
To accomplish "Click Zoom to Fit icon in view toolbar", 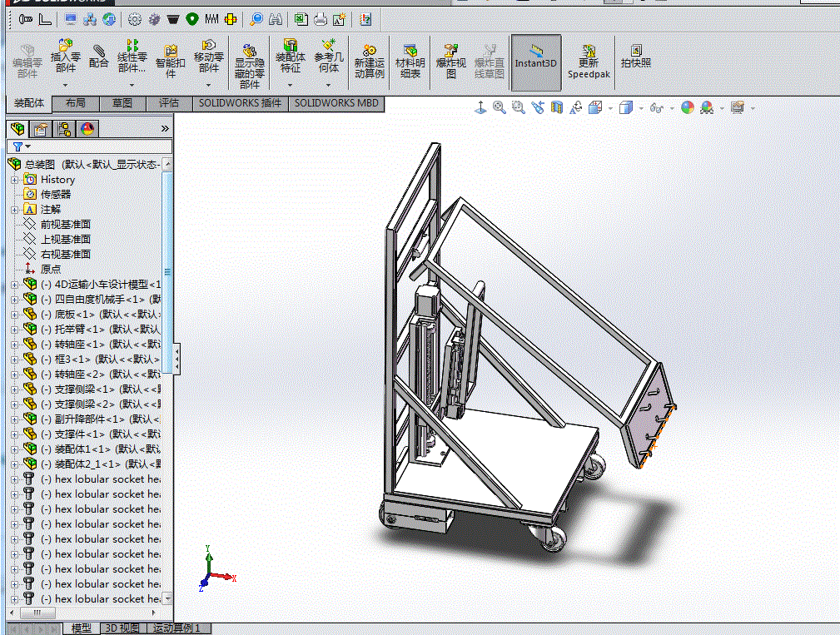I will point(500,107).
